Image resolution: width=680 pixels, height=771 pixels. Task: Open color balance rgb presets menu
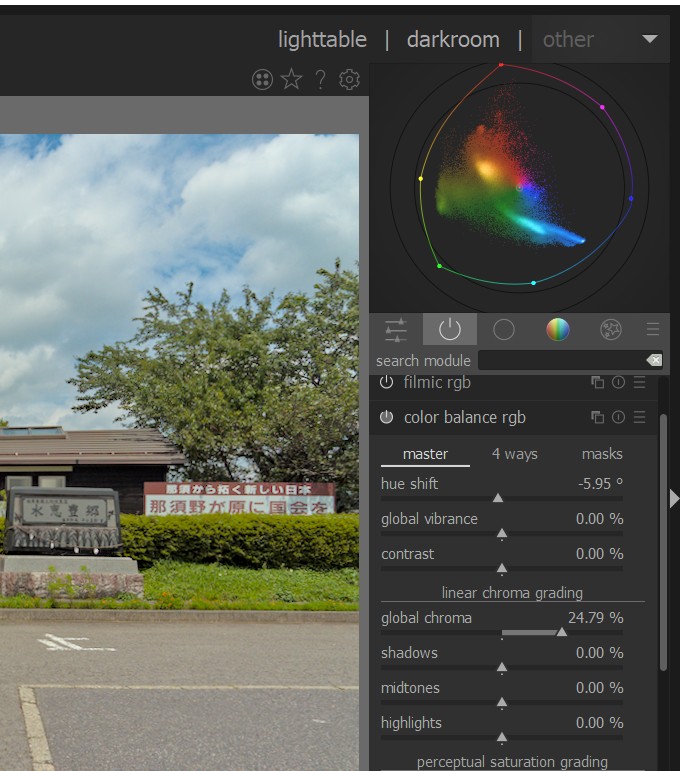(x=639, y=417)
